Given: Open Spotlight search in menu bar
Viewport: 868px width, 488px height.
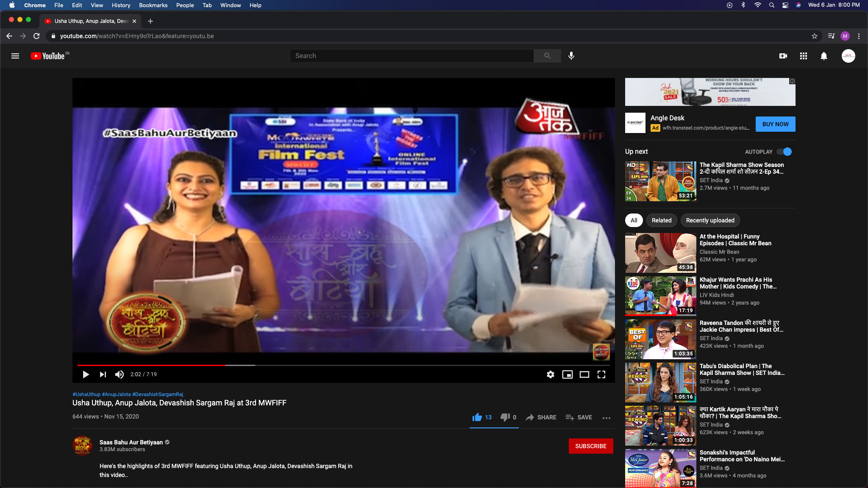Looking at the screenshot, I should point(772,5).
